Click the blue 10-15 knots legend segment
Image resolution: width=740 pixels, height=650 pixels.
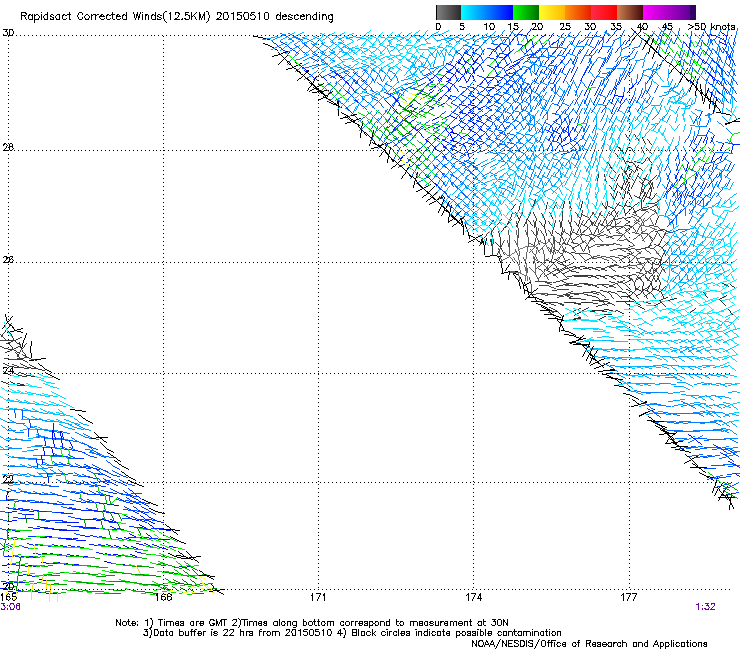[500, 12]
